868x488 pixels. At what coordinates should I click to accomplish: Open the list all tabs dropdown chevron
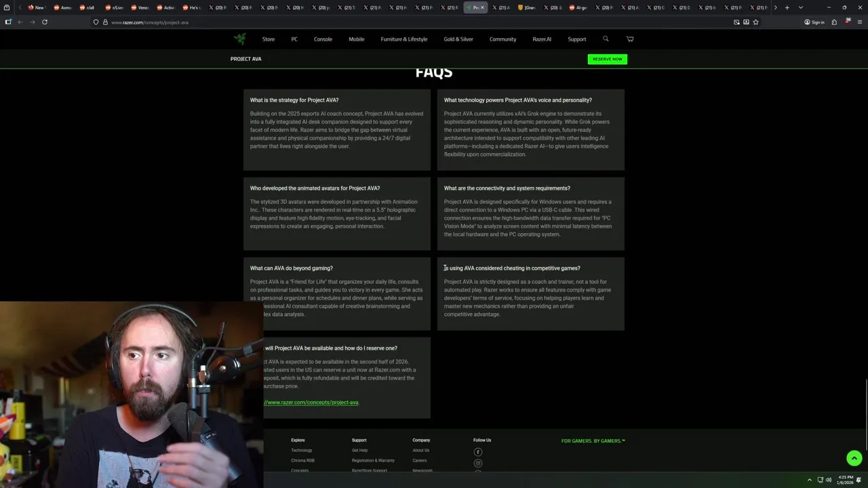(801, 7)
